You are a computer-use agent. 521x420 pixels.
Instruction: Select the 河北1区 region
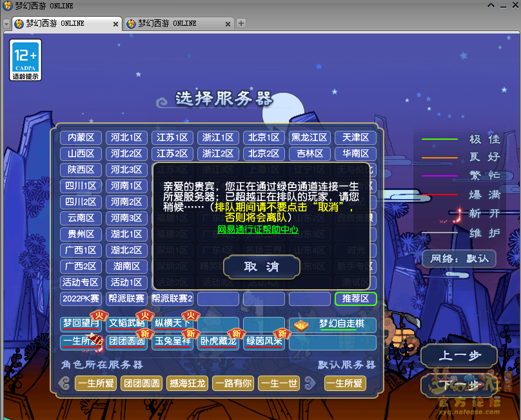126,137
